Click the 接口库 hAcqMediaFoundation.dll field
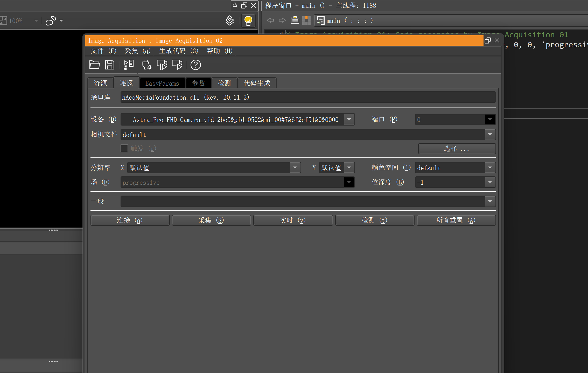Image resolution: width=588 pixels, height=373 pixels. coord(308,97)
